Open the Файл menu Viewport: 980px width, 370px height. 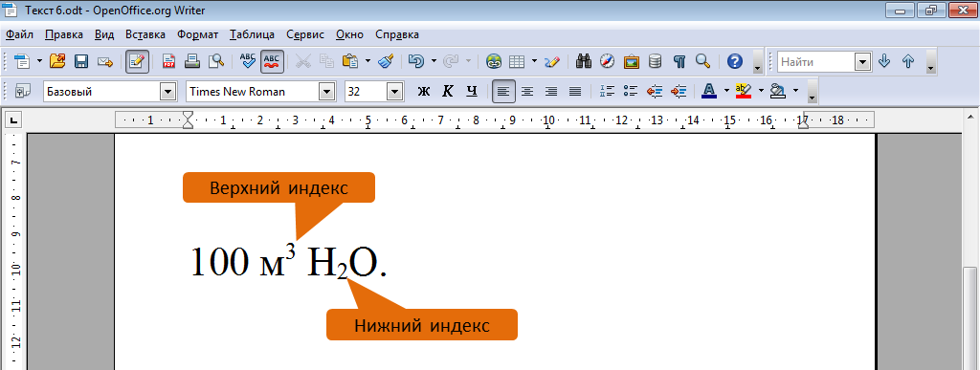pos(19,34)
